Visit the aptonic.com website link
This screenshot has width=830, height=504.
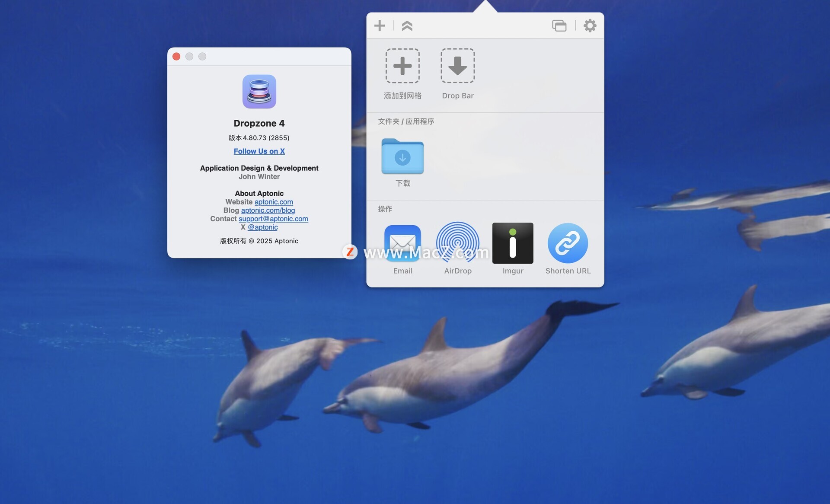[x=274, y=202]
